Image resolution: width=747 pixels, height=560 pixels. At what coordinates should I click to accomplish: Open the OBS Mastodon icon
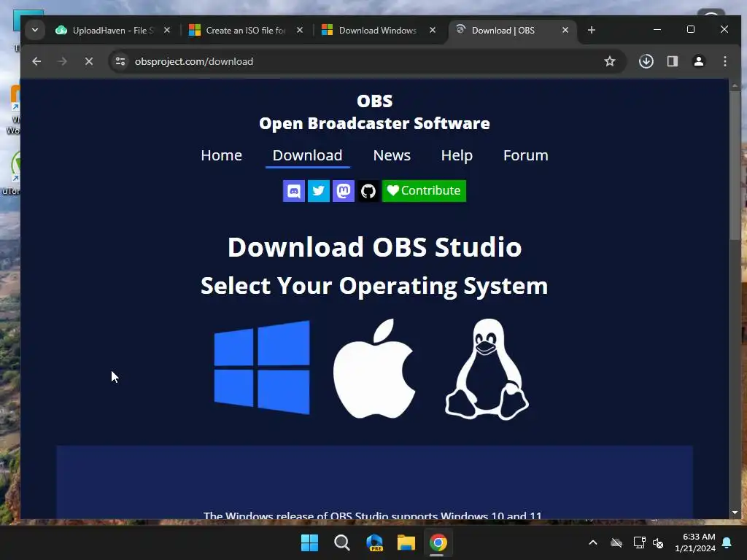[344, 191]
